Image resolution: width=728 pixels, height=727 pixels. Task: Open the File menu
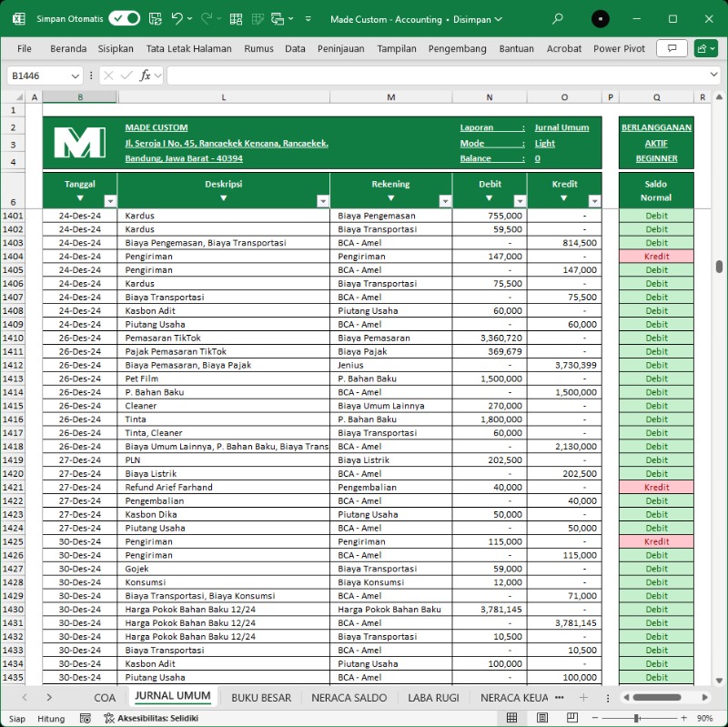click(x=25, y=48)
